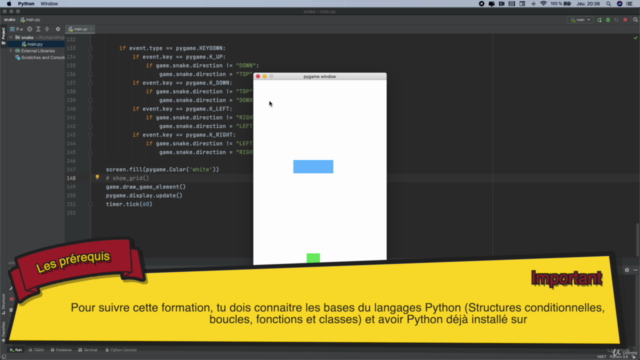Open the Project view type dropdown
Screen dimensions: 640x360
pyautogui.click(x=16, y=29)
